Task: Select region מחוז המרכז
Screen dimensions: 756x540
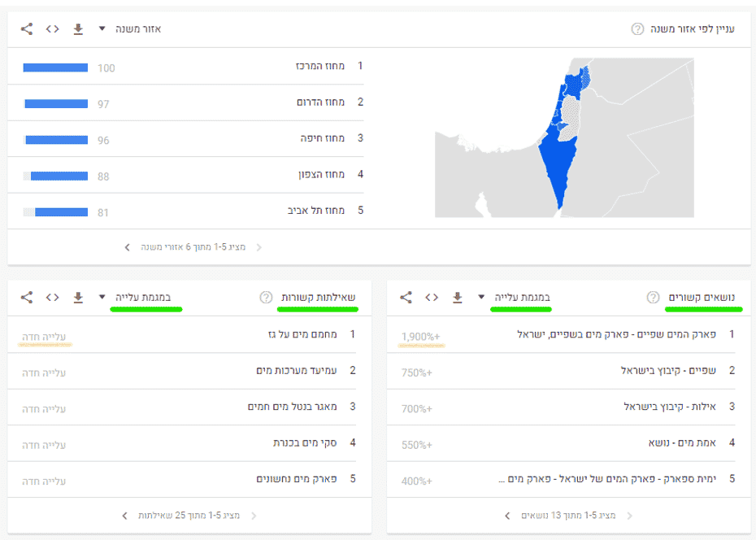Action: click(320, 66)
